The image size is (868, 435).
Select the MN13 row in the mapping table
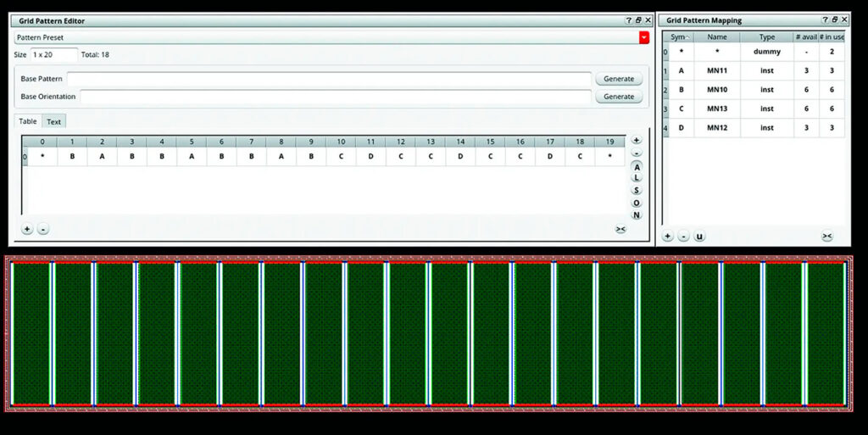click(x=717, y=109)
